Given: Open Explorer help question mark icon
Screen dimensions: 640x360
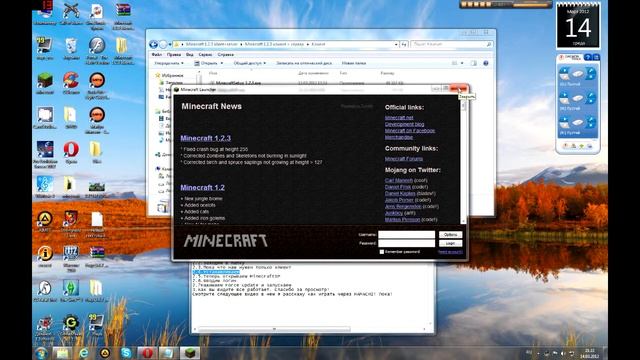Looking at the screenshot, I should click(x=486, y=63).
